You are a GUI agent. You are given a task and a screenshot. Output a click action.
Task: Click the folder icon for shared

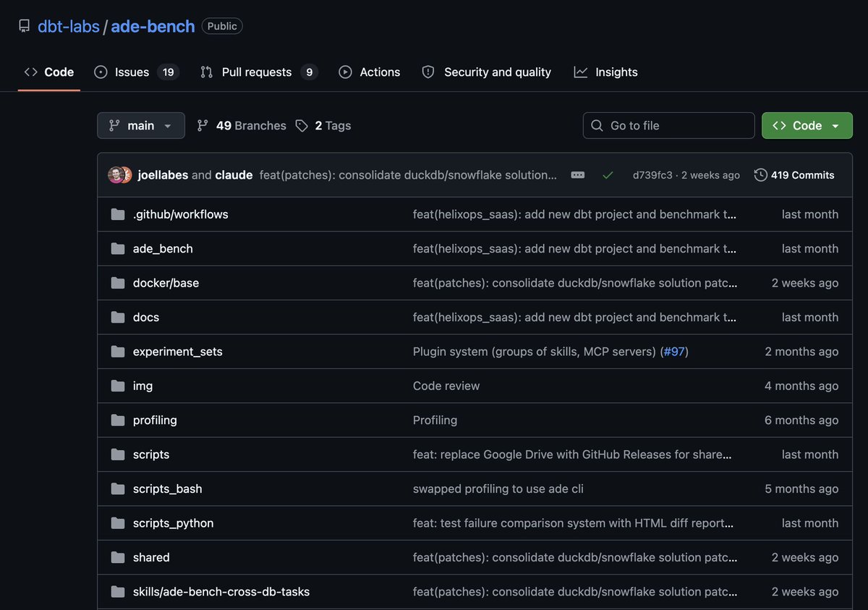click(118, 558)
